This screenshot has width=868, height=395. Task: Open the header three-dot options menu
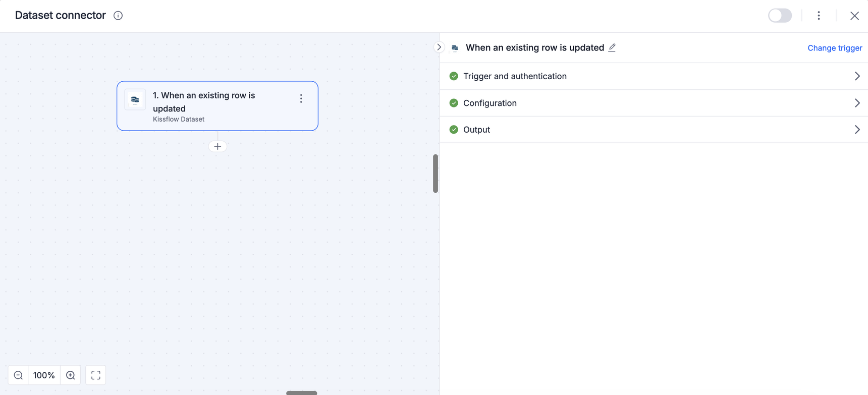coord(819,16)
